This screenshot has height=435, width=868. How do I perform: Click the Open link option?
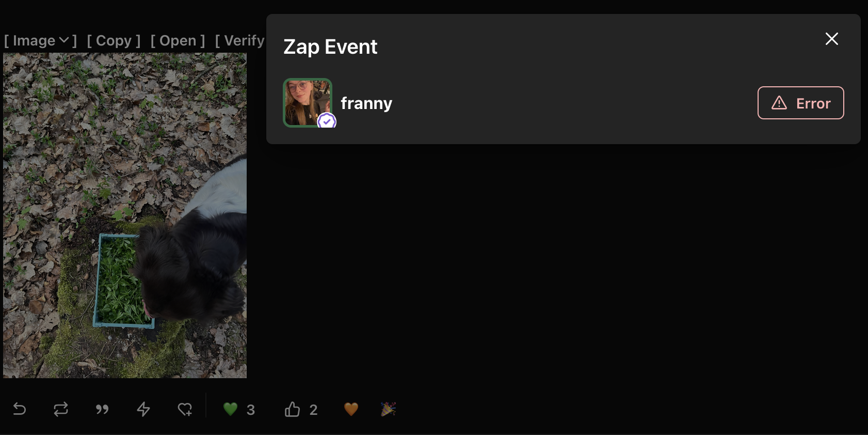[178, 40]
